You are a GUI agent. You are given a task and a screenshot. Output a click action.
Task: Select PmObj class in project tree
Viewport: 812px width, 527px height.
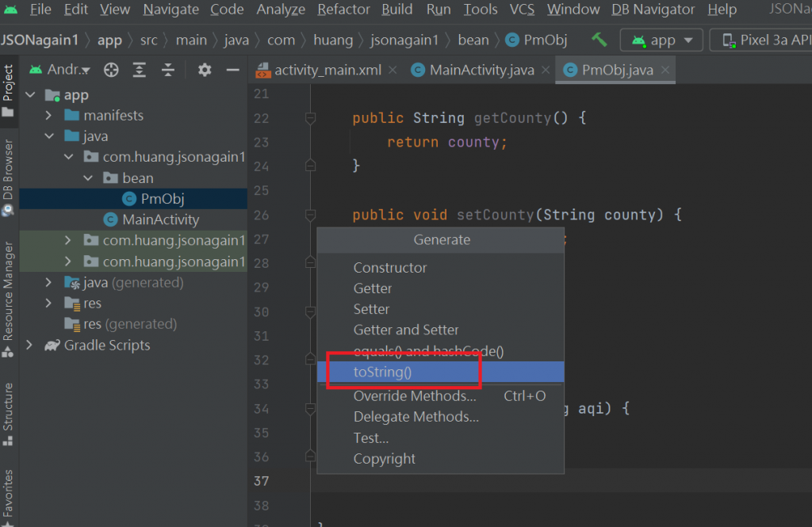[133, 199]
